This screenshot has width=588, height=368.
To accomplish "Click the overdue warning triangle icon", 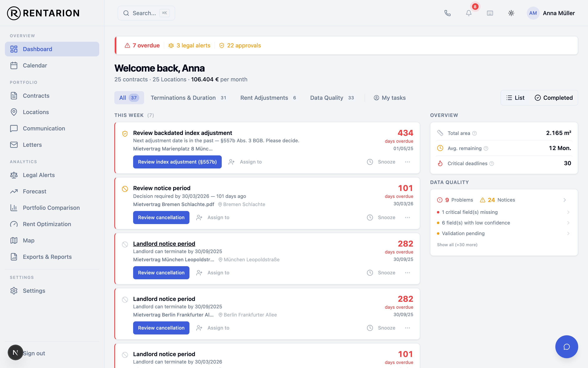I will pyautogui.click(x=127, y=46).
